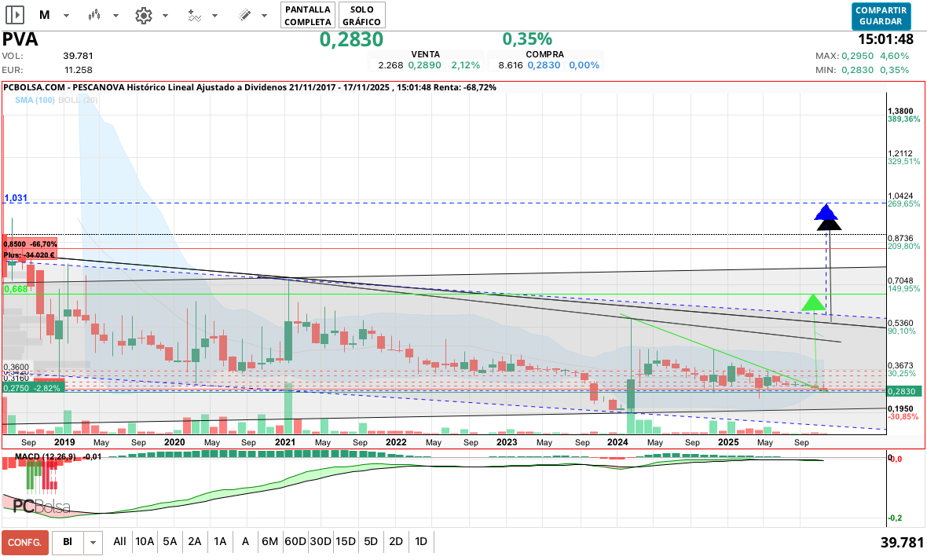Image resolution: width=927 pixels, height=560 pixels.
Task: Toggle the SMA (100) indicator label
Action: click(x=36, y=101)
